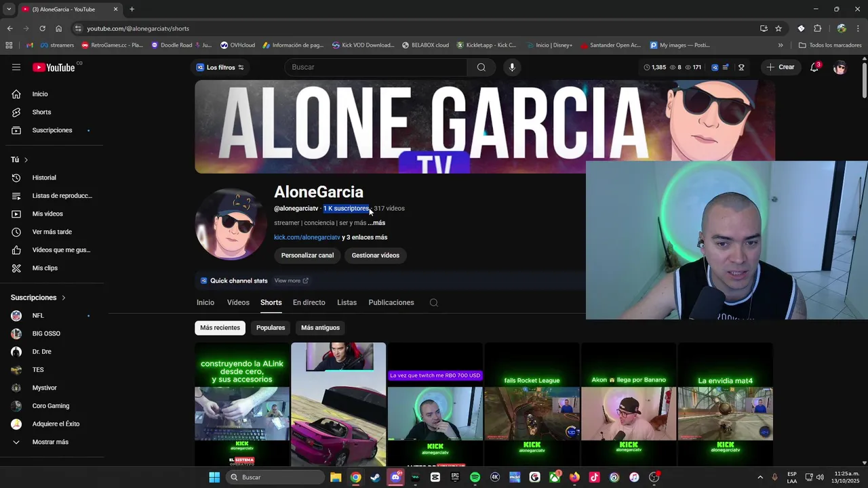Go to the YouTube home logo
Viewport: 868px width, 488px height.
(x=54, y=67)
